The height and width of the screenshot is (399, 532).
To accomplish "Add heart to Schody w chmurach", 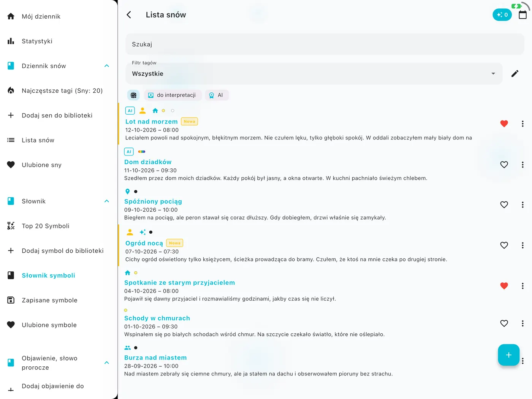I will click(x=504, y=323).
